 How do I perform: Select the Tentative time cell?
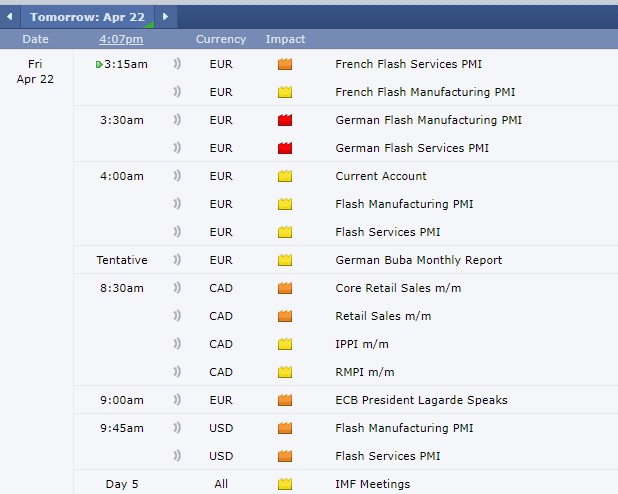coord(122,260)
